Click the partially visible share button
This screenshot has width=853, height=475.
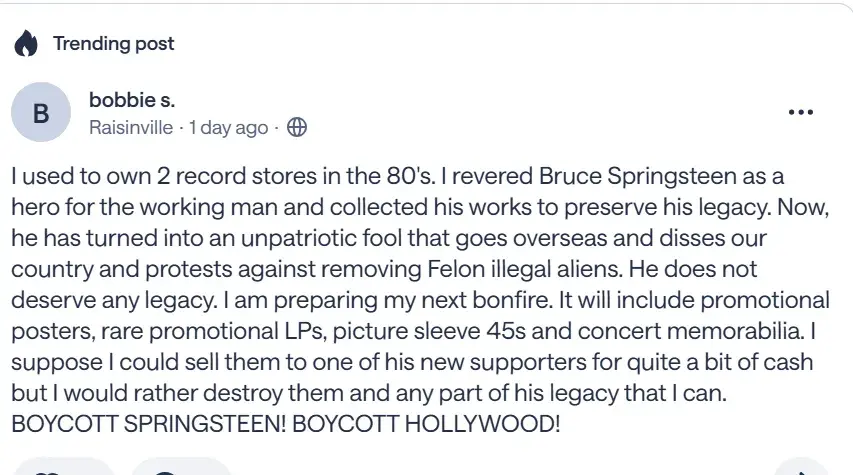click(x=800, y=470)
